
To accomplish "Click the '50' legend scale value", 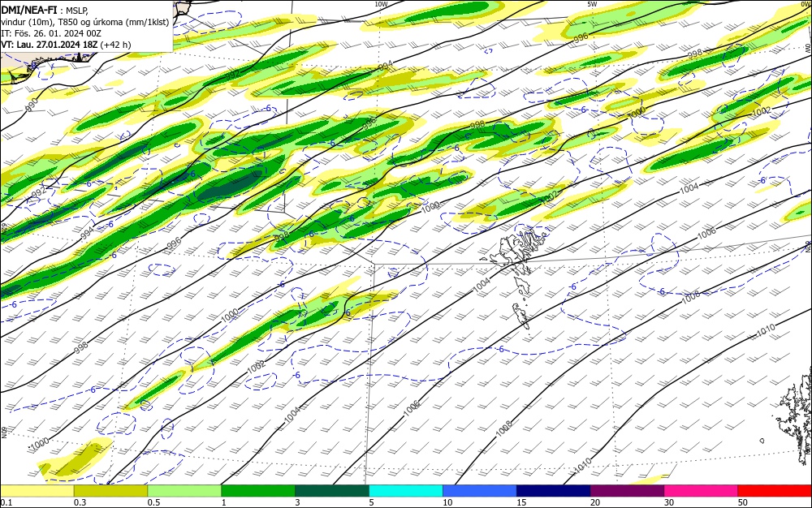I will [743, 502].
